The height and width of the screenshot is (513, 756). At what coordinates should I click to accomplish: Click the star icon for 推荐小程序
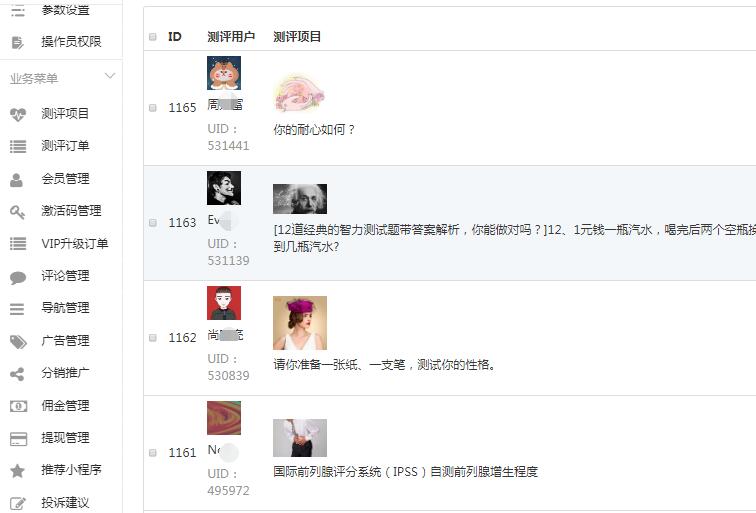tap(17, 470)
